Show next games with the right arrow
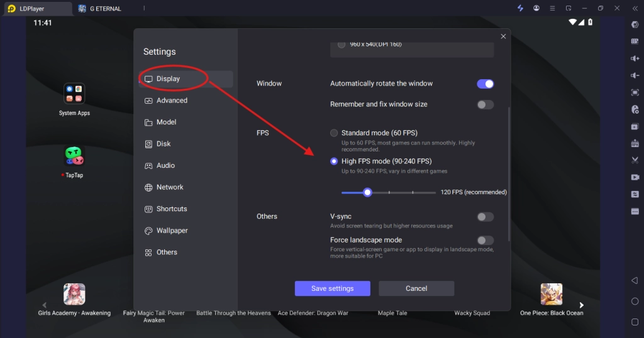644x338 pixels. [x=581, y=305]
